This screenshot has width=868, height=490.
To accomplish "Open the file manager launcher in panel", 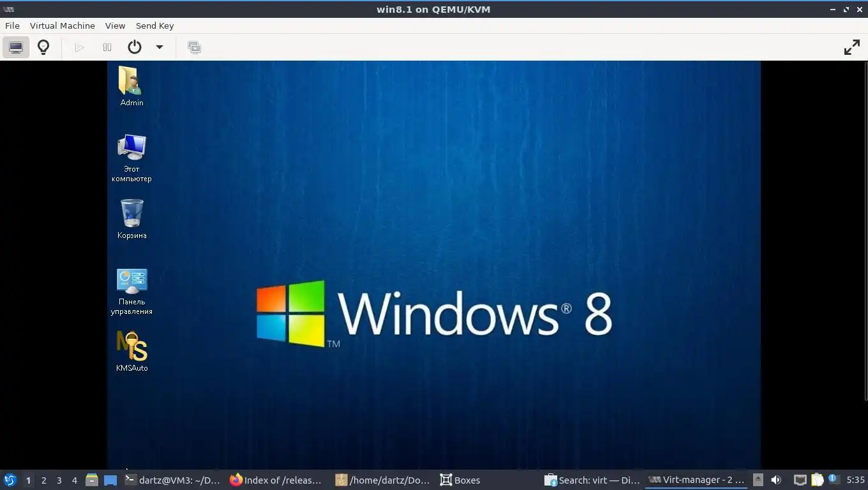I will point(92,480).
